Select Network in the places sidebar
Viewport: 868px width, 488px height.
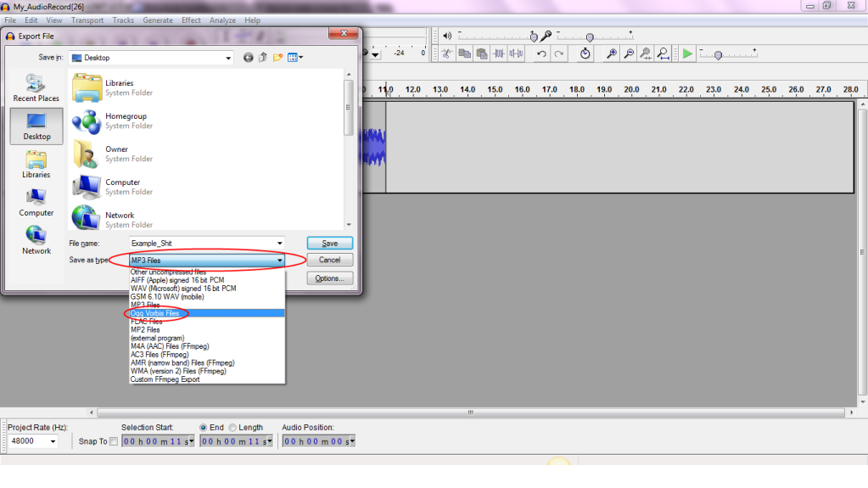coord(36,240)
